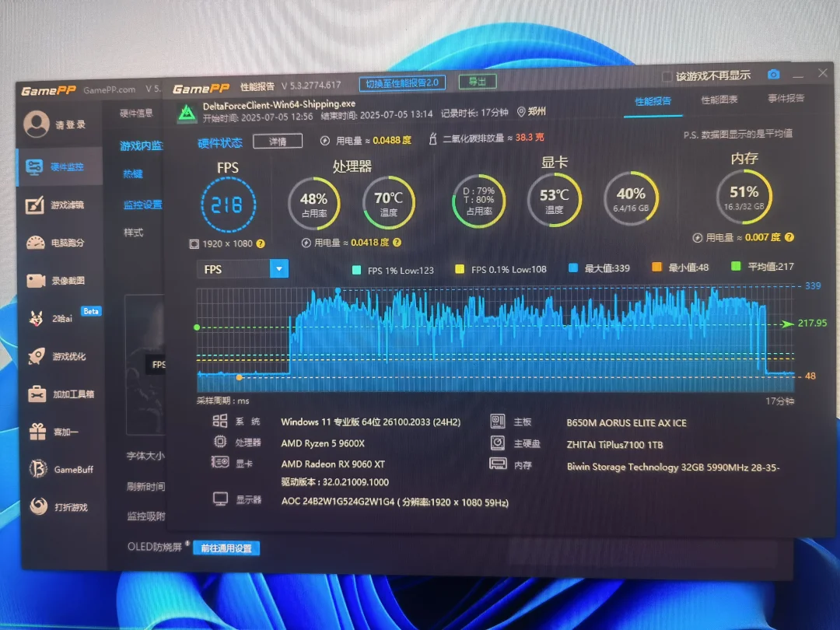Toggle FPS 1% Low:123 legend series
840x630 pixels.
click(393, 270)
